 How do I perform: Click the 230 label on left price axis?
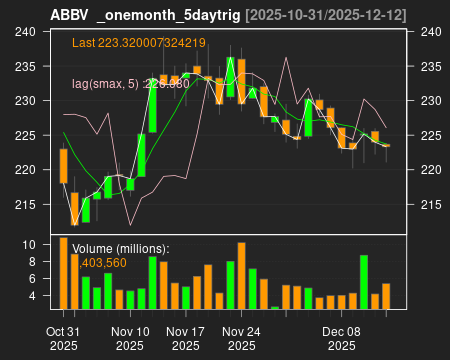pyautogui.click(x=25, y=101)
